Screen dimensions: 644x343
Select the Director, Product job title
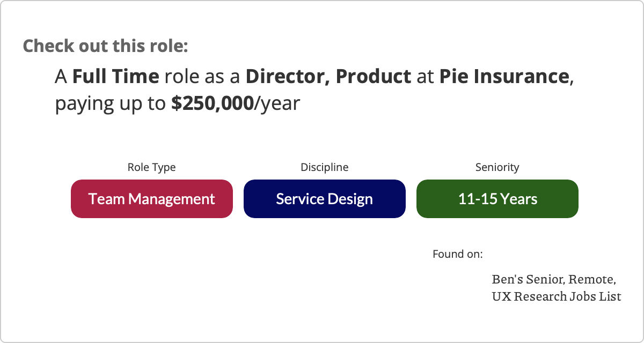click(328, 77)
